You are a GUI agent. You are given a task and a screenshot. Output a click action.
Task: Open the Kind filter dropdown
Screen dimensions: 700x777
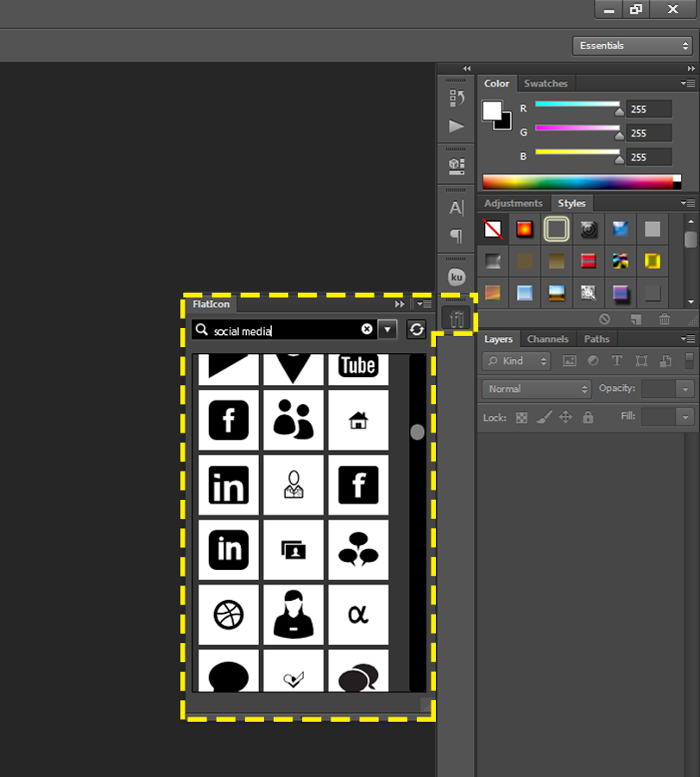[x=515, y=361]
